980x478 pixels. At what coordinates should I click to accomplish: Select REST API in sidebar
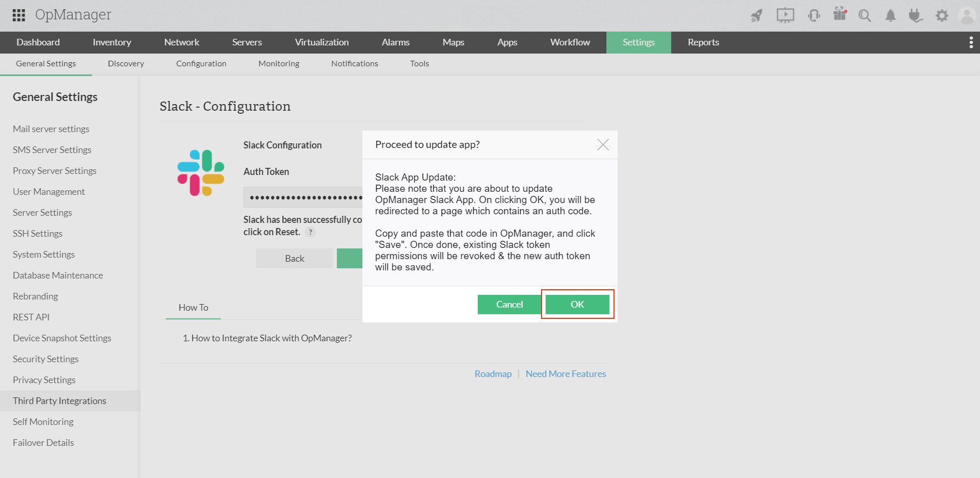click(x=31, y=317)
